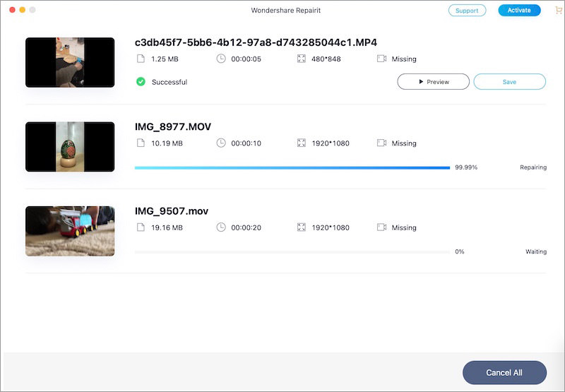This screenshot has height=392, width=565.
Task: Click the IMG_8977.MOV file name
Action: (x=173, y=127)
